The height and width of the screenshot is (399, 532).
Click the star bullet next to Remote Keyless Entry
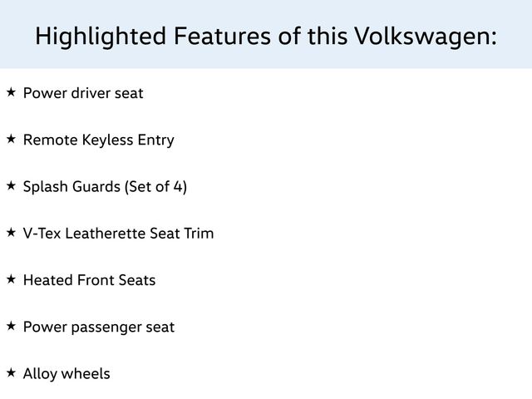11,138
